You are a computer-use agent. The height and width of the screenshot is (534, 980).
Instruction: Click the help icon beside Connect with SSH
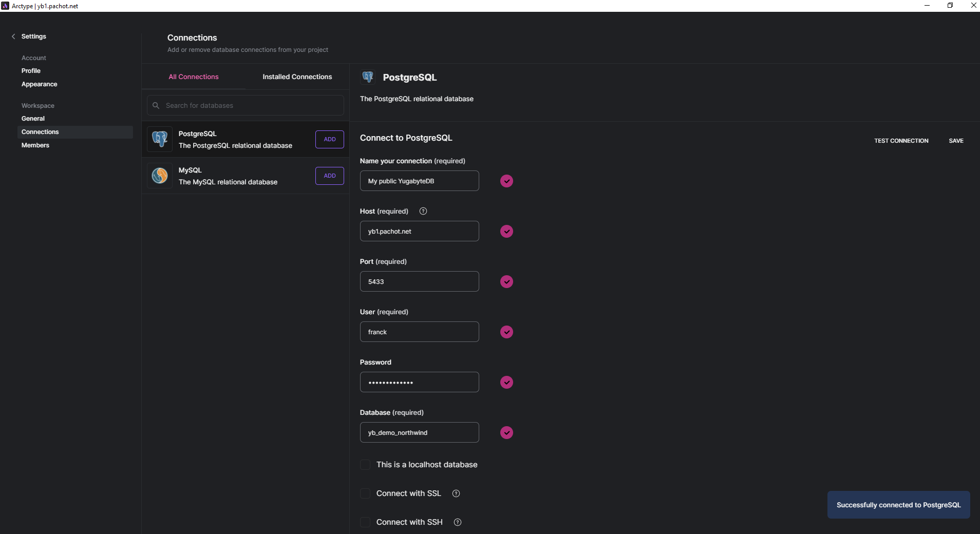(x=458, y=522)
